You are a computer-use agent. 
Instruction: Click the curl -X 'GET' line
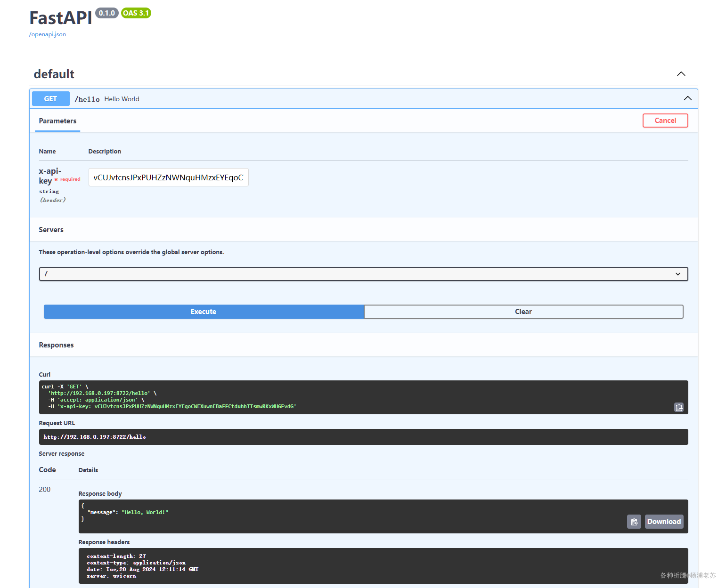pyautogui.click(x=65, y=387)
